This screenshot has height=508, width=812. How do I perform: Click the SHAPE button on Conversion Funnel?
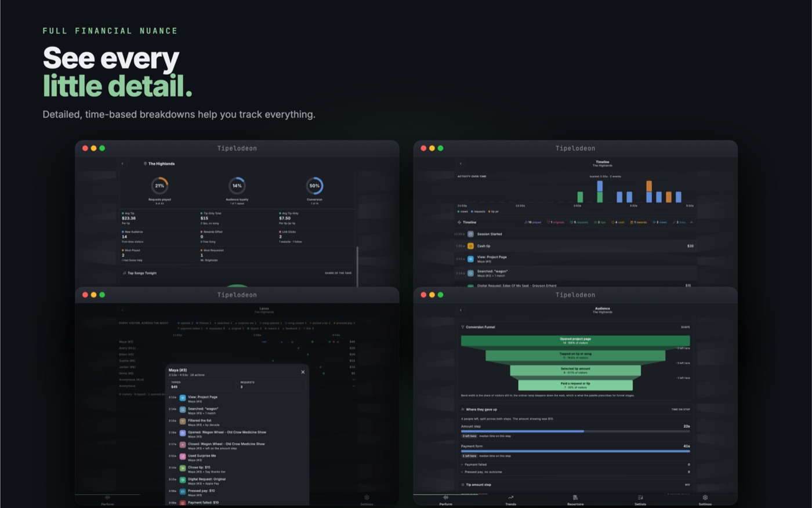tap(686, 327)
